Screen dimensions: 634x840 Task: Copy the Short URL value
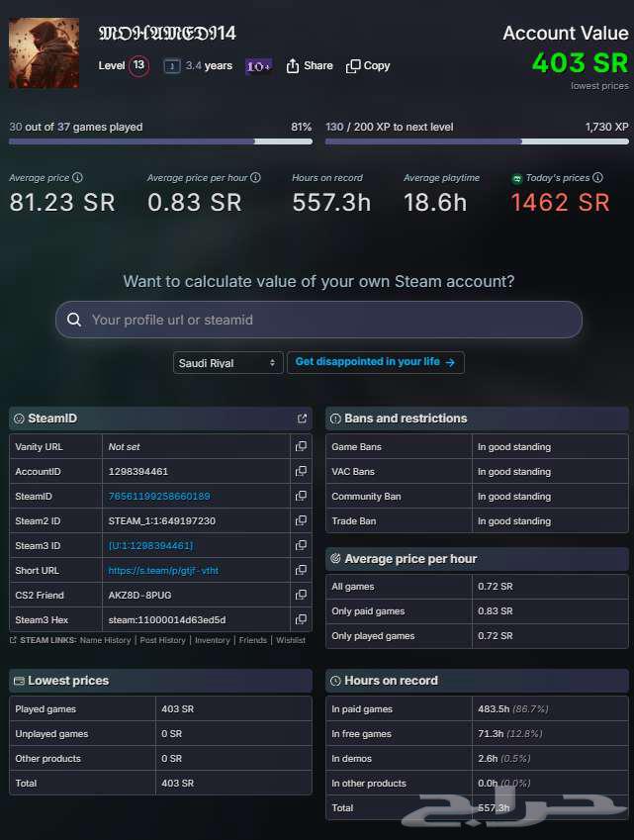(x=301, y=571)
